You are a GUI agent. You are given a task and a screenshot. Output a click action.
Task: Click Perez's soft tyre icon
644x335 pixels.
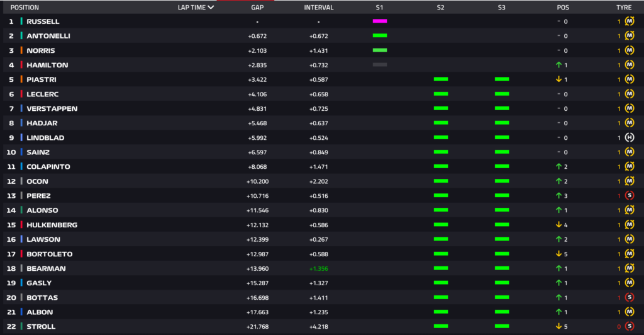pyautogui.click(x=630, y=196)
